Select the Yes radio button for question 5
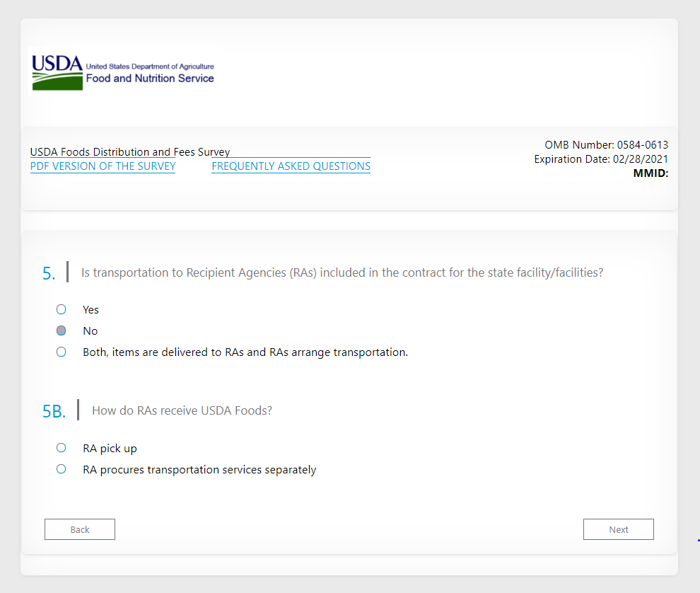The height and width of the screenshot is (593, 700). pyautogui.click(x=62, y=309)
